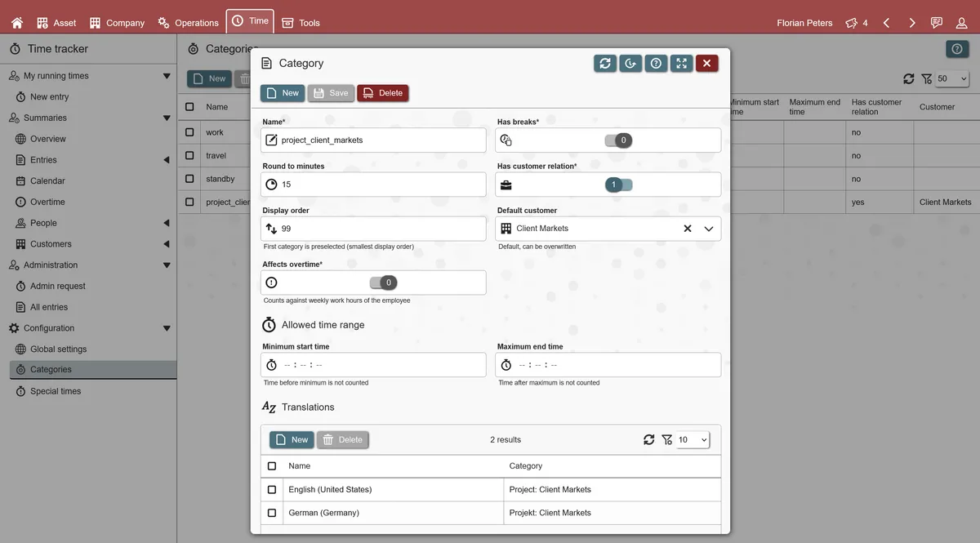Screen dimensions: 980x543
Task: Click the history clock icon in dialog header
Action: (630, 63)
